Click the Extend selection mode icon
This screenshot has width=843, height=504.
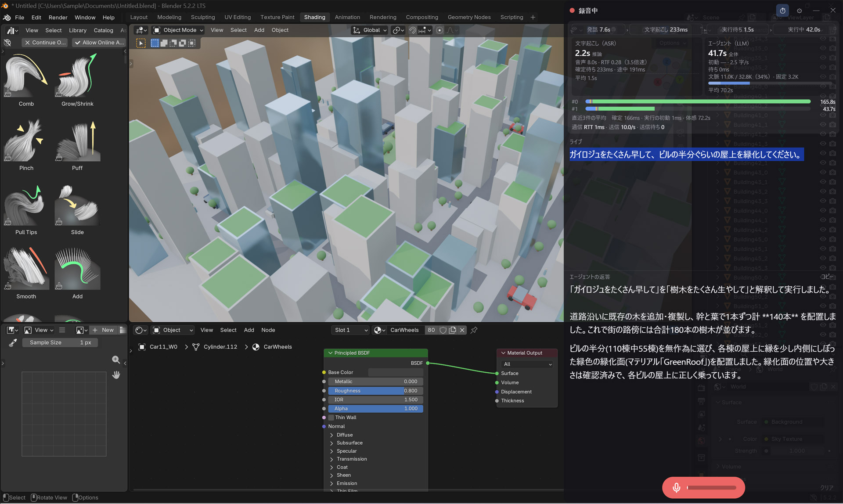pyautogui.click(x=164, y=43)
